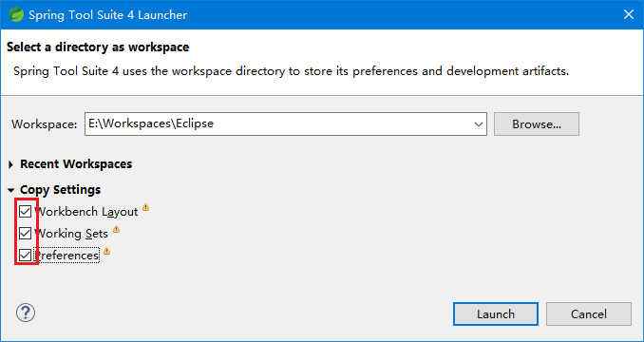Image resolution: width=644 pixels, height=342 pixels.
Task: Click warning icon beside Working Sets
Action: point(116,229)
